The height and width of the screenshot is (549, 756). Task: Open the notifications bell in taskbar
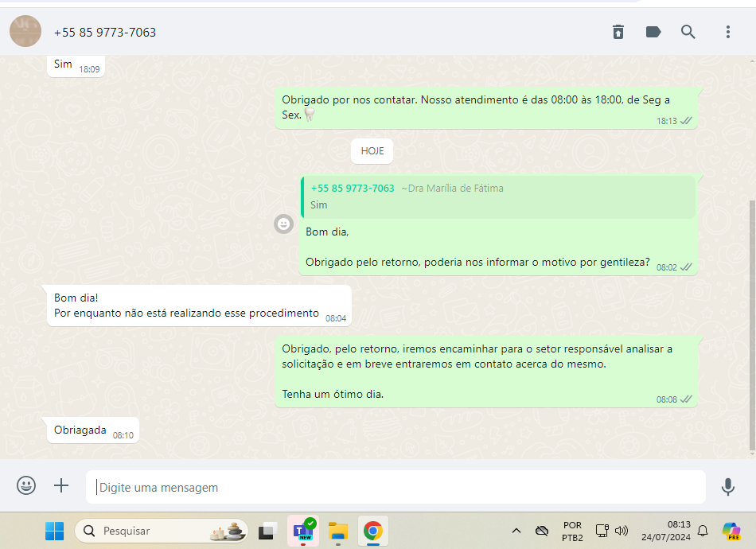pyautogui.click(x=703, y=531)
